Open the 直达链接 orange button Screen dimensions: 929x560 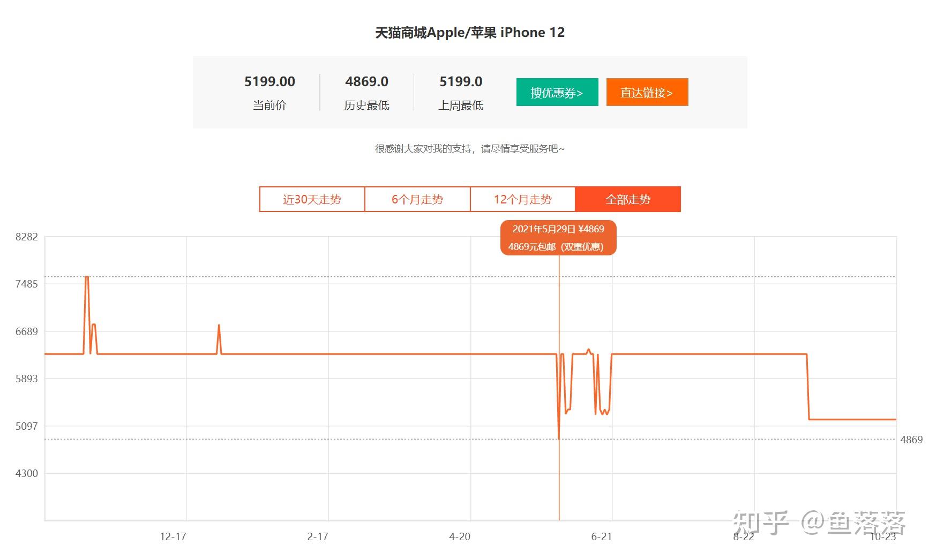point(647,92)
